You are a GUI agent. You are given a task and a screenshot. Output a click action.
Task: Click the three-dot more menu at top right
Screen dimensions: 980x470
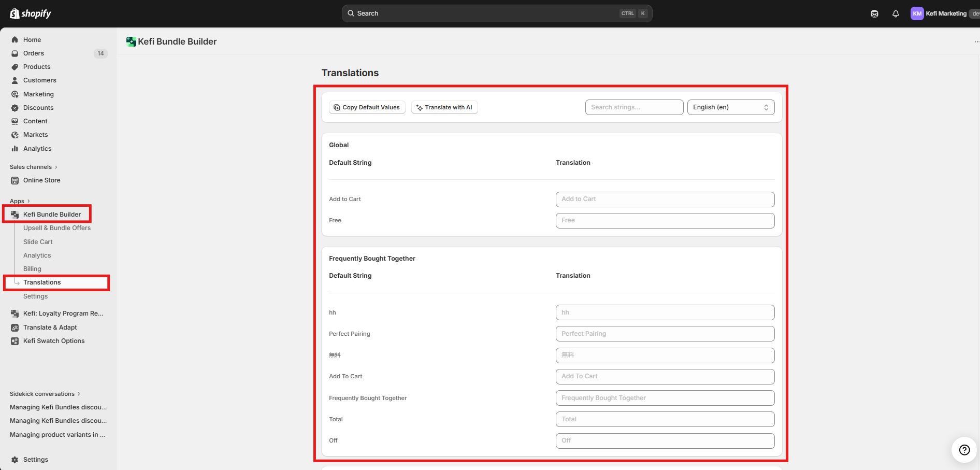[976, 41]
